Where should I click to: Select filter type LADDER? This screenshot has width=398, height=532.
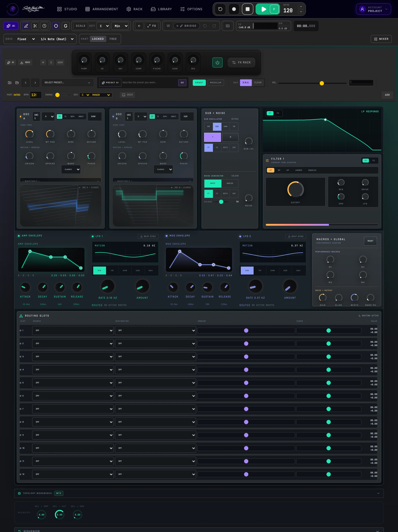(x=298, y=170)
